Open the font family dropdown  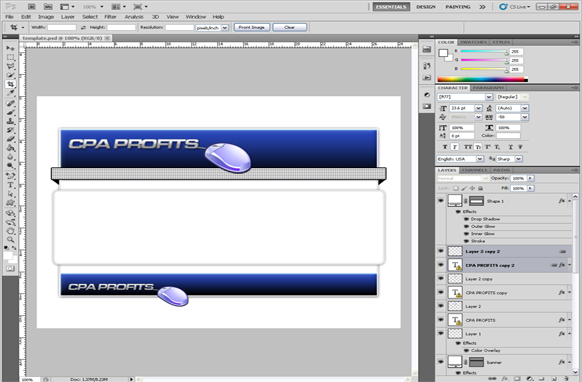click(489, 97)
